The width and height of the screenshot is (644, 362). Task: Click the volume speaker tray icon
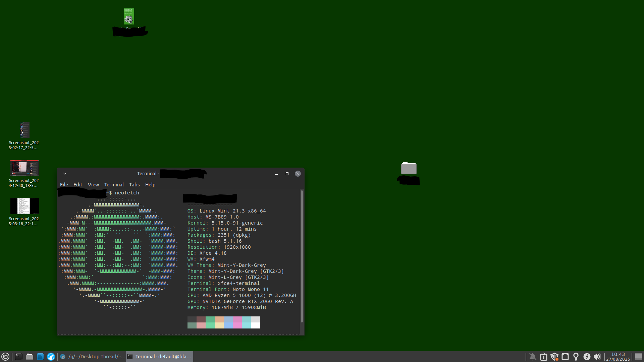pyautogui.click(x=597, y=357)
